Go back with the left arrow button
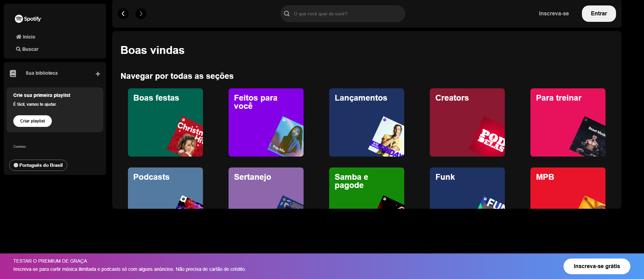Viewport: 644px width, 279px height. coord(123,14)
